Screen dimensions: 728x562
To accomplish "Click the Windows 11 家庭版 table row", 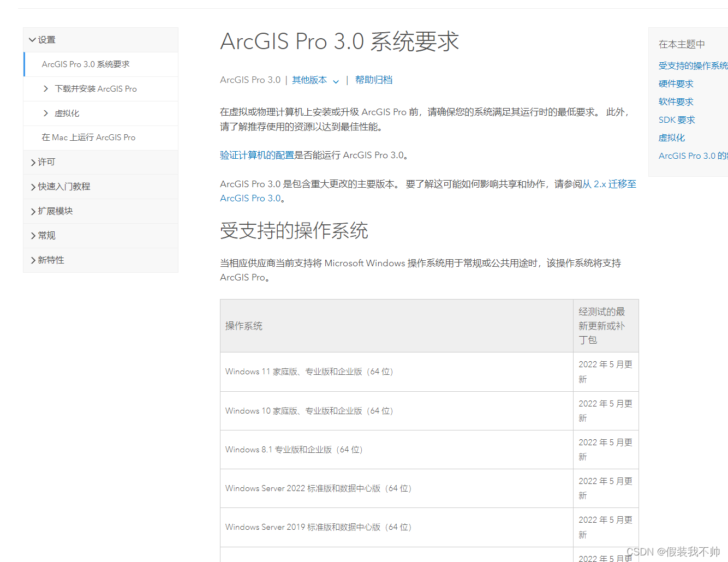I will pyautogui.click(x=429, y=372).
